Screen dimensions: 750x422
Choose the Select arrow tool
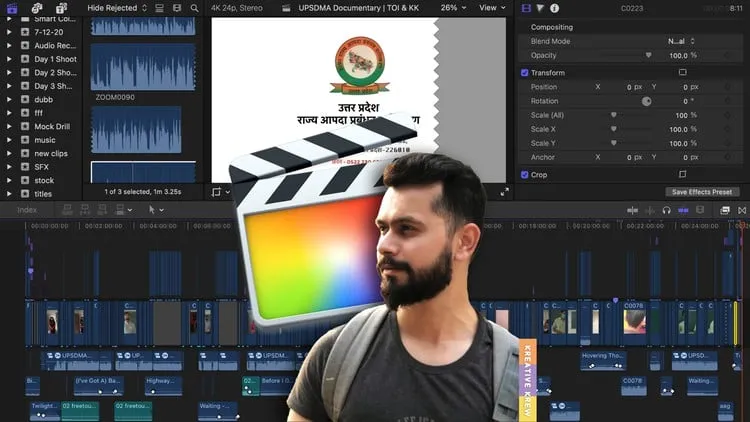coord(152,210)
